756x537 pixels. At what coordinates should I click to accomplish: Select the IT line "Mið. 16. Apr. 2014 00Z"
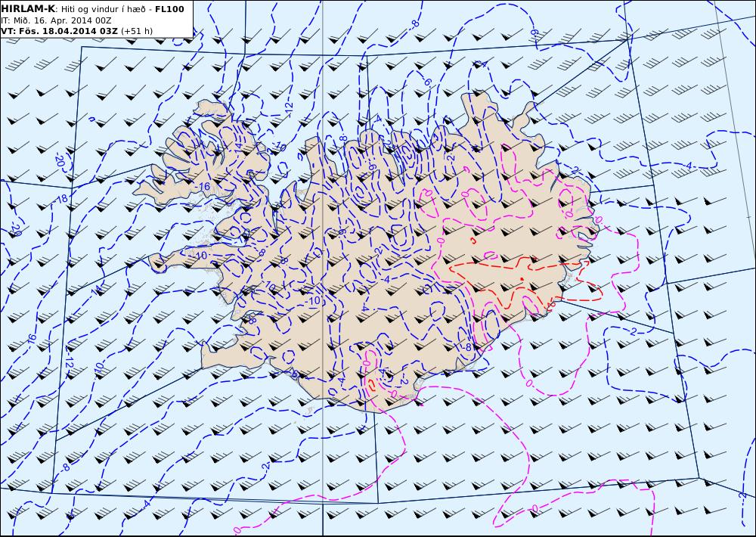[x=61, y=20]
